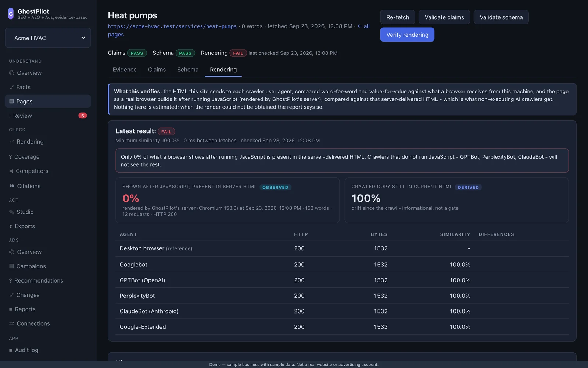Click the Rendering arrows icon in sidebar
This screenshot has height=368, width=588.
click(12, 142)
